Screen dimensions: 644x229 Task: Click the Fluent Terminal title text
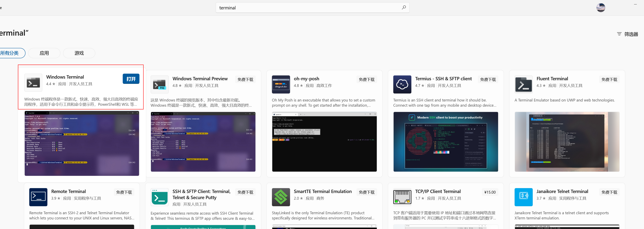click(552, 79)
